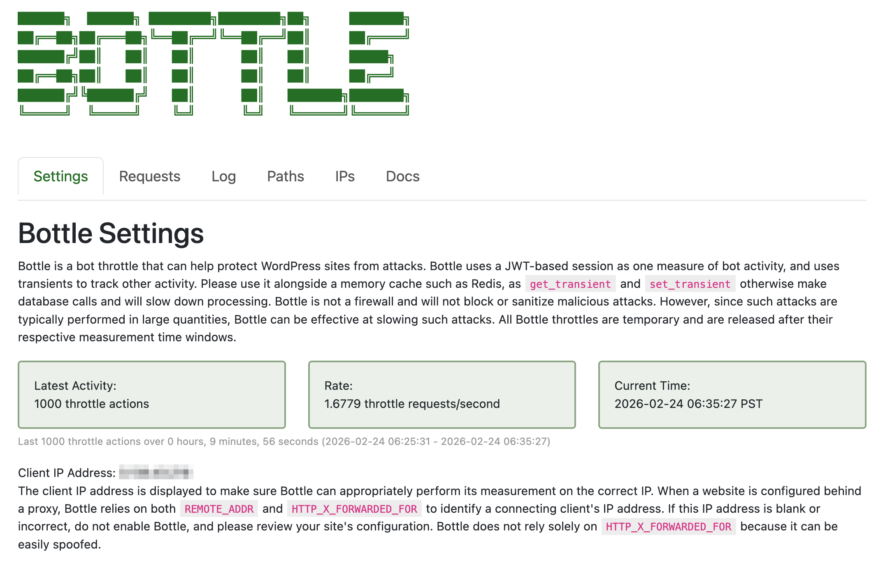Switch to the Requests tab
The image size is (883, 588).
pyautogui.click(x=149, y=176)
